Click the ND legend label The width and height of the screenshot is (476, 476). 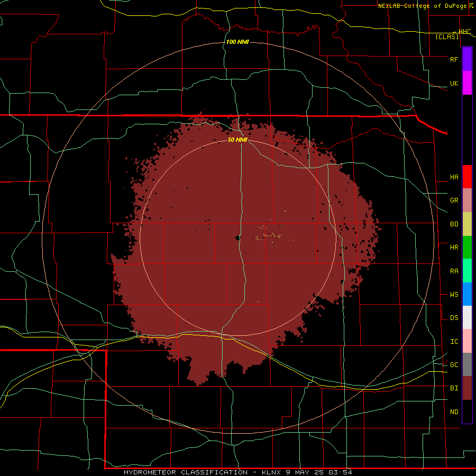click(x=454, y=412)
